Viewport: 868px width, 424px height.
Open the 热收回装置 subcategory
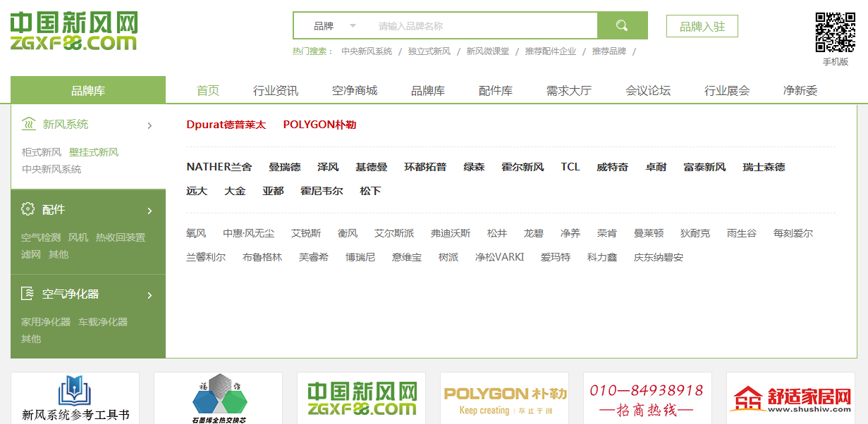point(121,237)
